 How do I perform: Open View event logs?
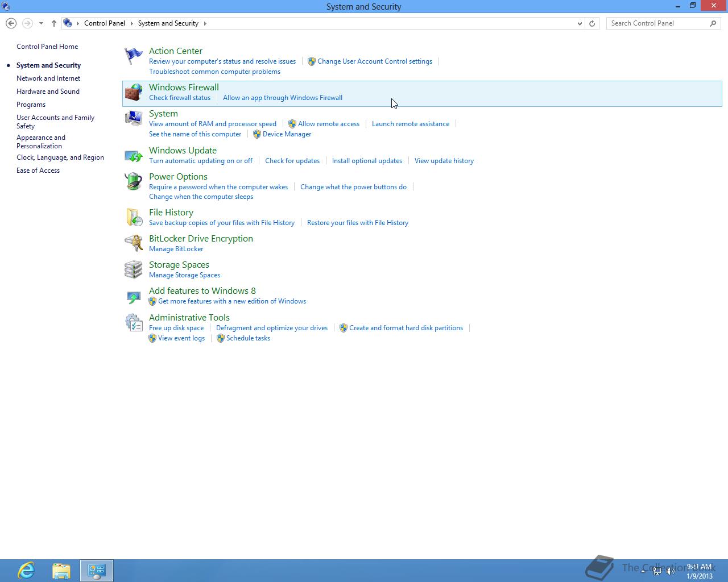(x=181, y=338)
